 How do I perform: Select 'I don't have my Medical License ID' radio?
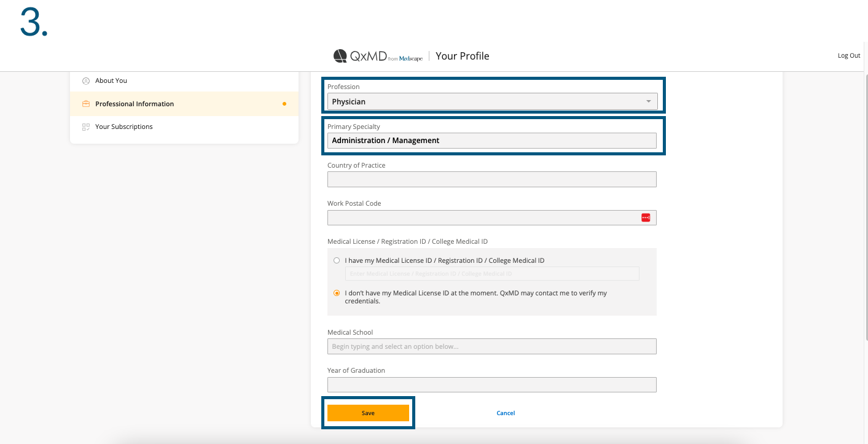coord(337,293)
